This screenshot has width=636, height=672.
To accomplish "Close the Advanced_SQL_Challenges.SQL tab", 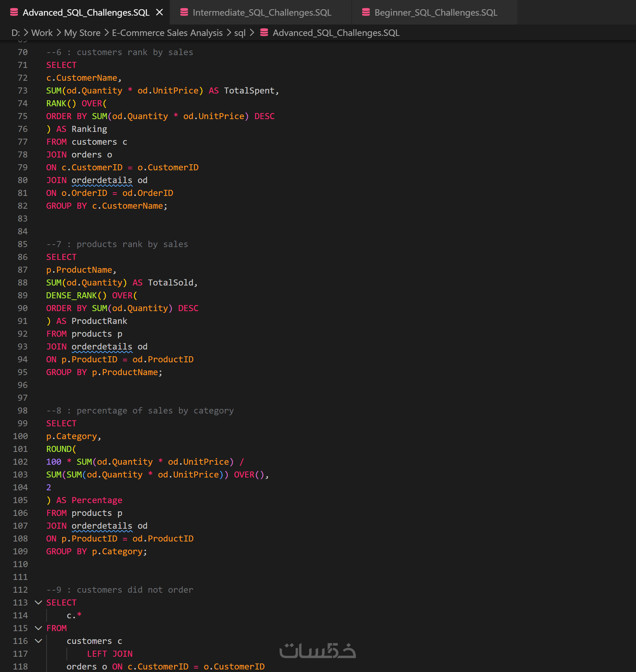I will click(160, 12).
